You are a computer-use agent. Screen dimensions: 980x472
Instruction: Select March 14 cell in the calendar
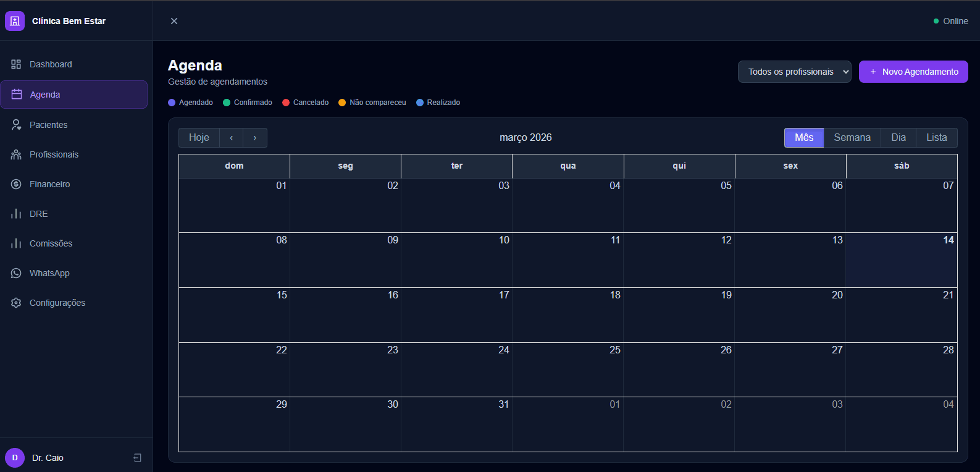901,261
